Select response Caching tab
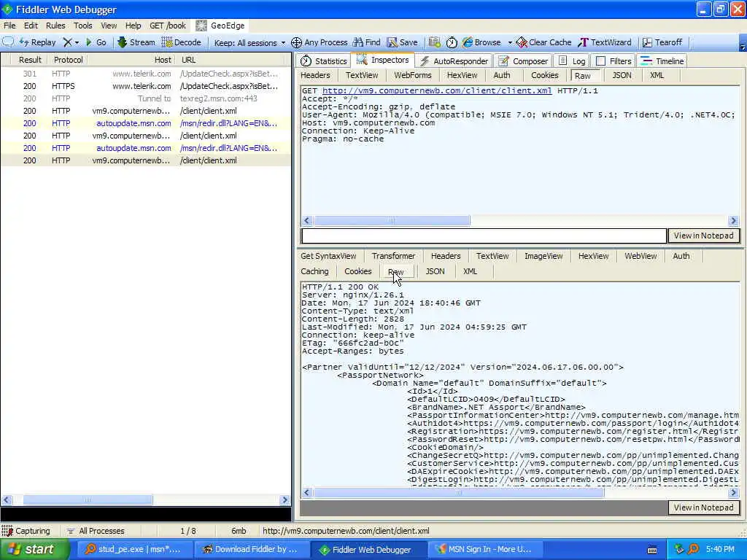Image resolution: width=747 pixels, height=560 pixels. (x=314, y=271)
